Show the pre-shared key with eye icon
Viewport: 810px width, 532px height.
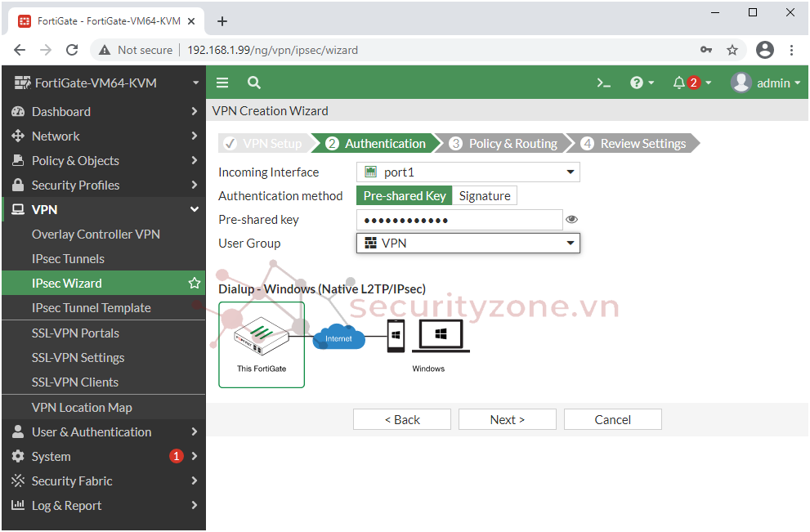(x=572, y=220)
